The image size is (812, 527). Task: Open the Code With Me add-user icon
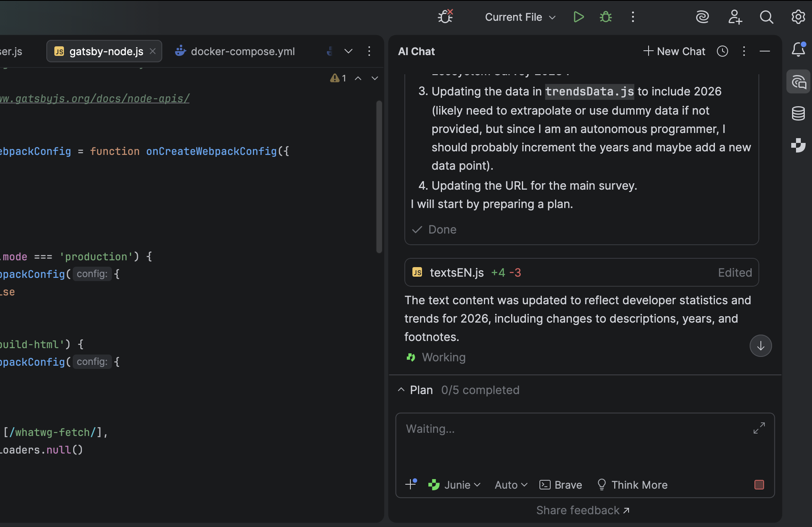[734, 17]
